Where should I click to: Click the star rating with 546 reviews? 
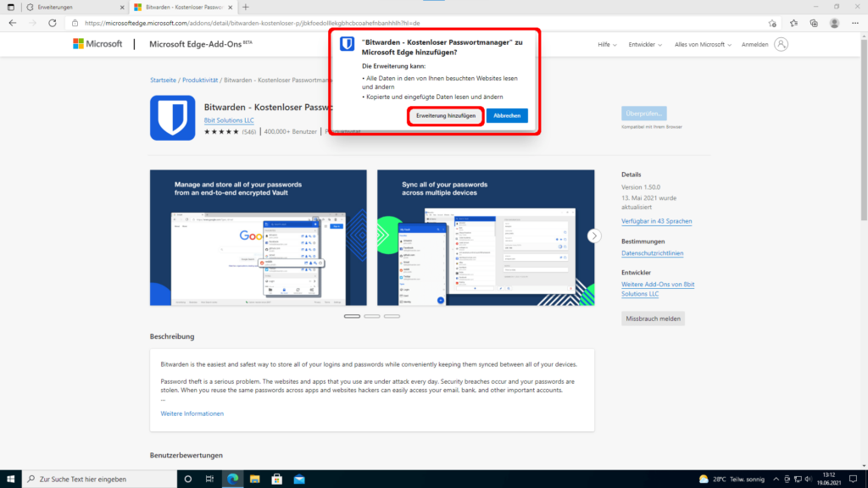[x=230, y=131]
